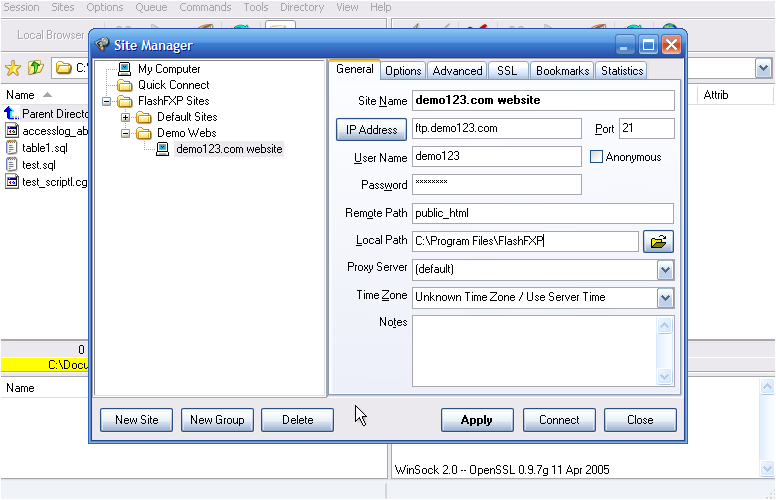Switch to the Statistics tab
776x500 pixels.
click(622, 71)
